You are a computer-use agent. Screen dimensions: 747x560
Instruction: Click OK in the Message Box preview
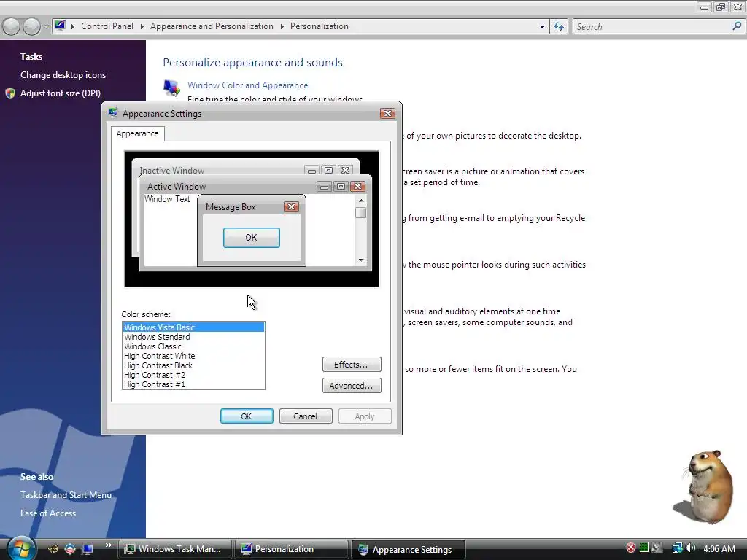252,238
